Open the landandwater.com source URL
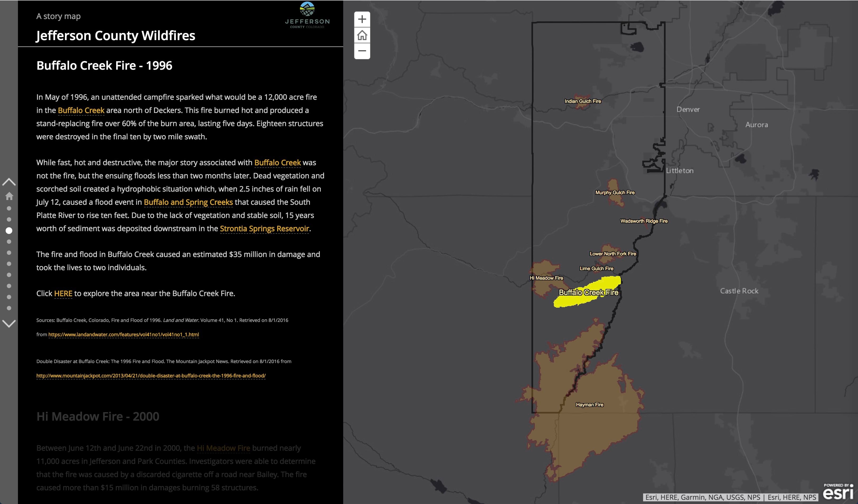 point(124,335)
